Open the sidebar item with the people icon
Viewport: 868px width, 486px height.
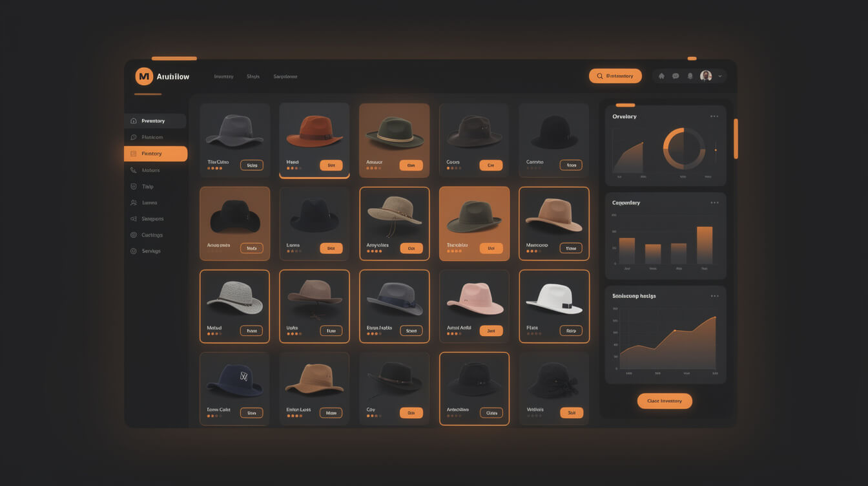(155, 202)
